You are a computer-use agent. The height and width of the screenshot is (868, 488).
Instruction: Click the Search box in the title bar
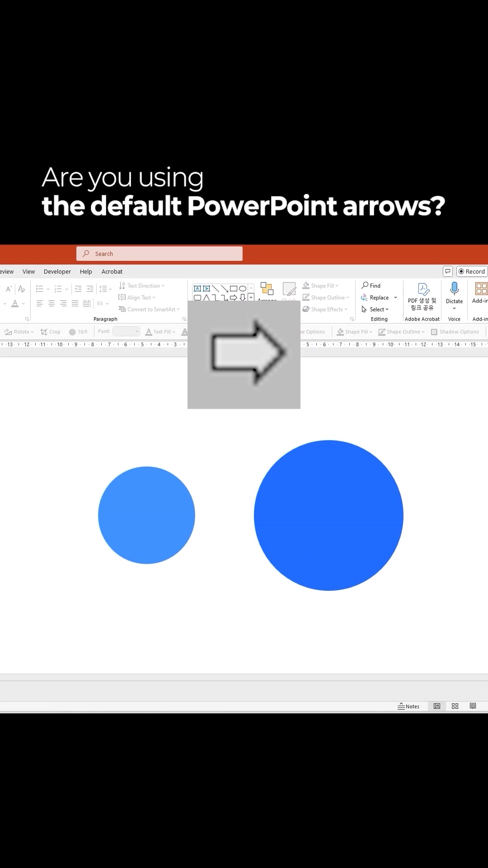point(159,254)
